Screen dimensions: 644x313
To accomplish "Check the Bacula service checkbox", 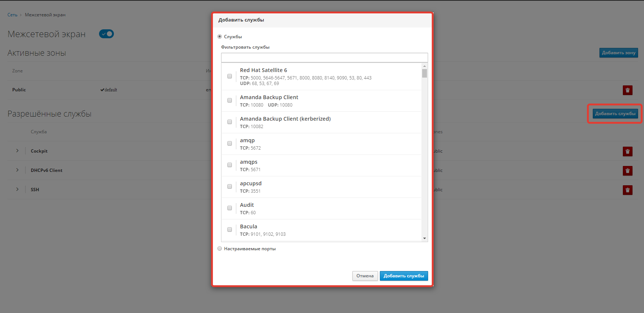I will point(230,229).
